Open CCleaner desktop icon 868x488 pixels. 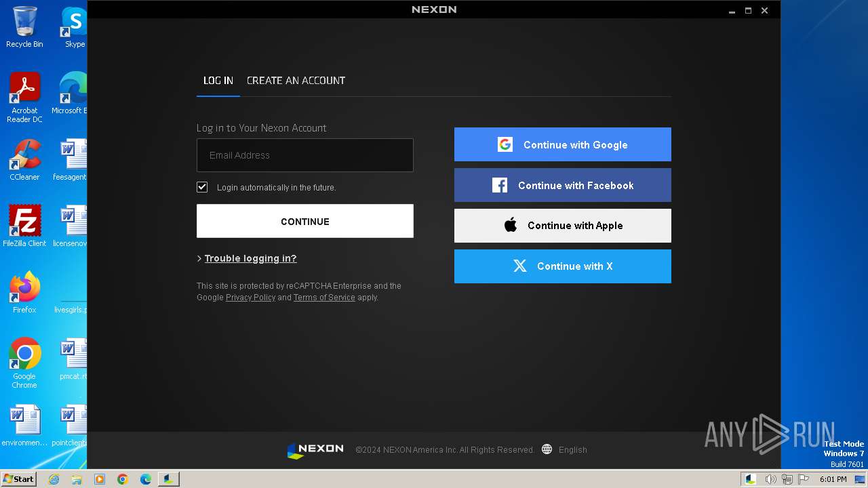[x=24, y=161]
